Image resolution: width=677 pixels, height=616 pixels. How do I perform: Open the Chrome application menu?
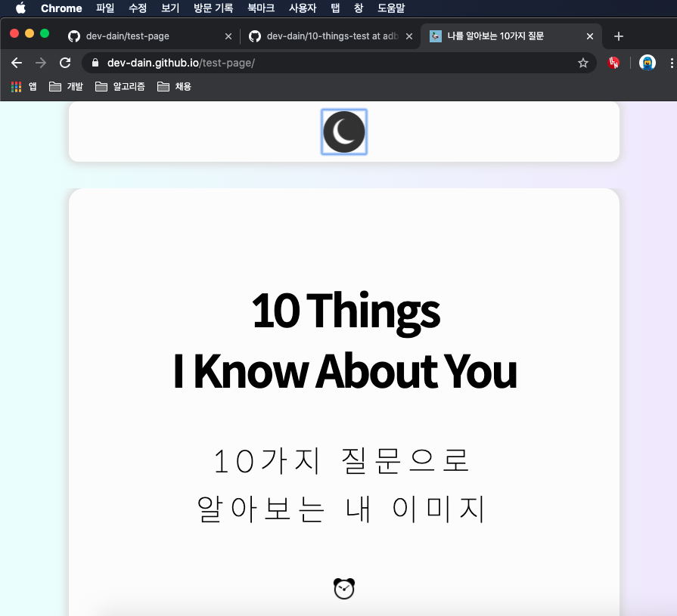tap(61, 8)
